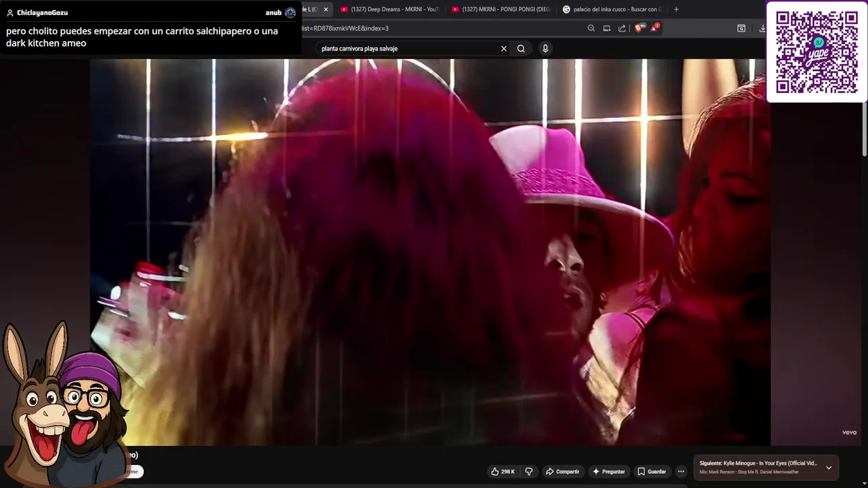868x488 pixels.
Task: Close the currently active browser tab
Action: tap(325, 9)
